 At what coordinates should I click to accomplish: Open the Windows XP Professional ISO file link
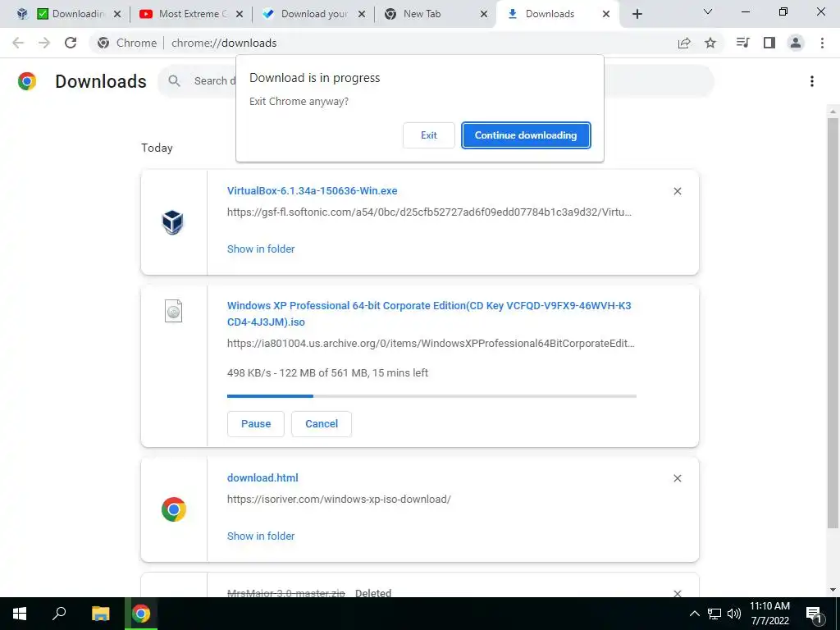pyautogui.click(x=429, y=314)
